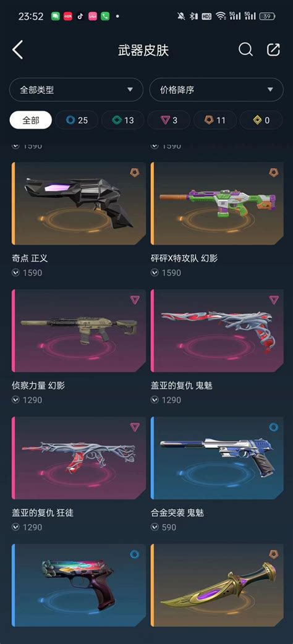The height and width of the screenshot is (644, 293).
Task: Expand the 全部类型 type dropdown
Action: point(77,90)
